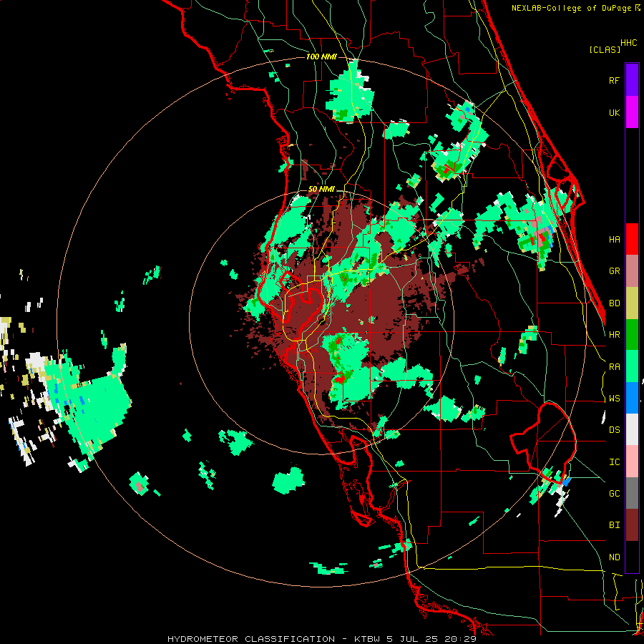Click the 'IC' legend label
The height and width of the screenshot is (644, 644).
(615, 462)
